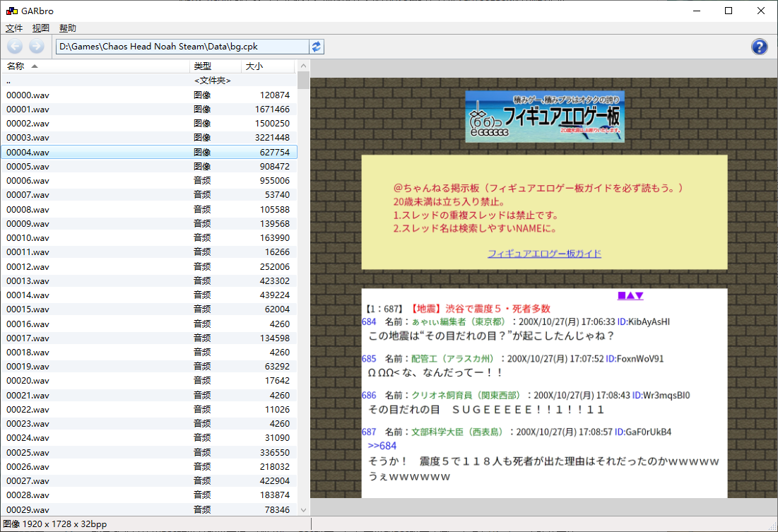Select audio file 00020.wav
The width and height of the screenshot is (778, 532).
(x=149, y=381)
